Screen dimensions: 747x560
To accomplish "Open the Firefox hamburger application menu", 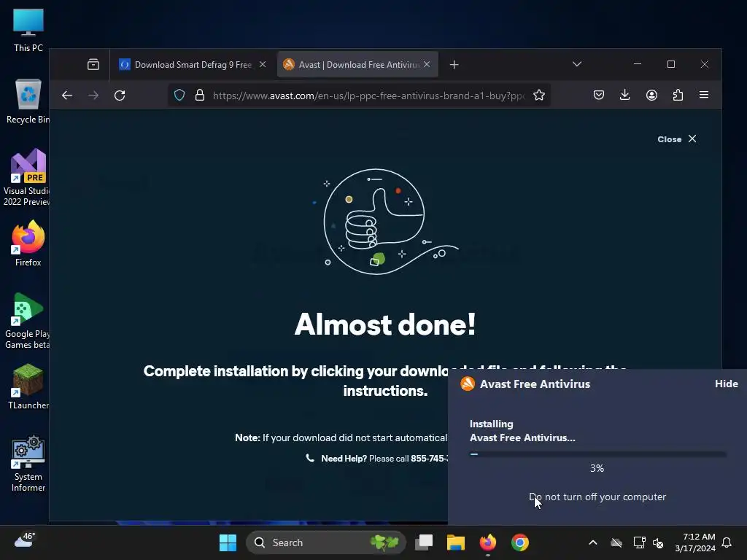I will [704, 95].
